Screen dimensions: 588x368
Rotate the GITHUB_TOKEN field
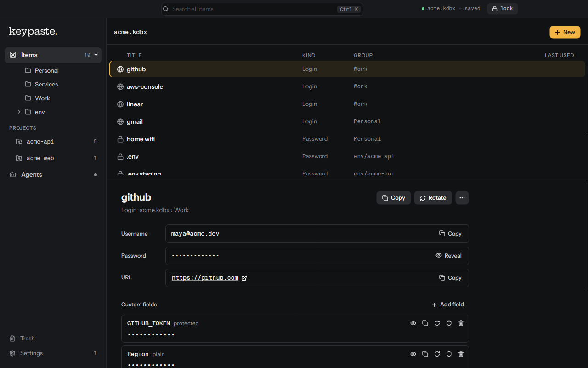click(x=437, y=323)
